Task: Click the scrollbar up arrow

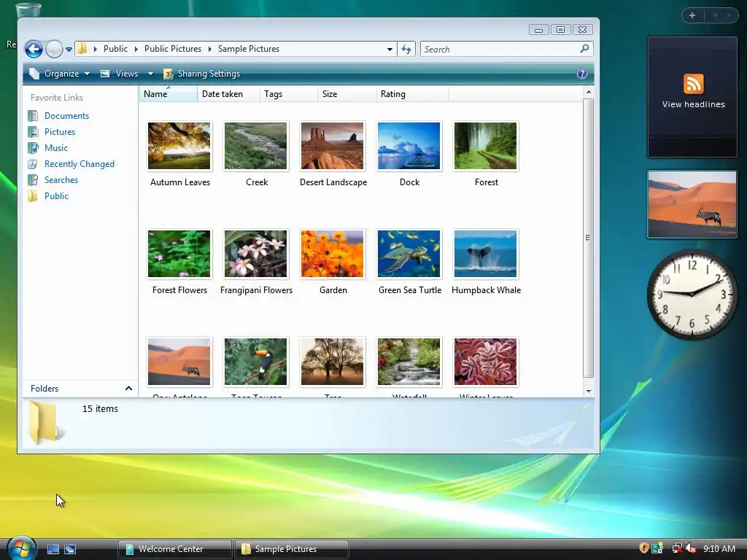Action: pyautogui.click(x=589, y=92)
